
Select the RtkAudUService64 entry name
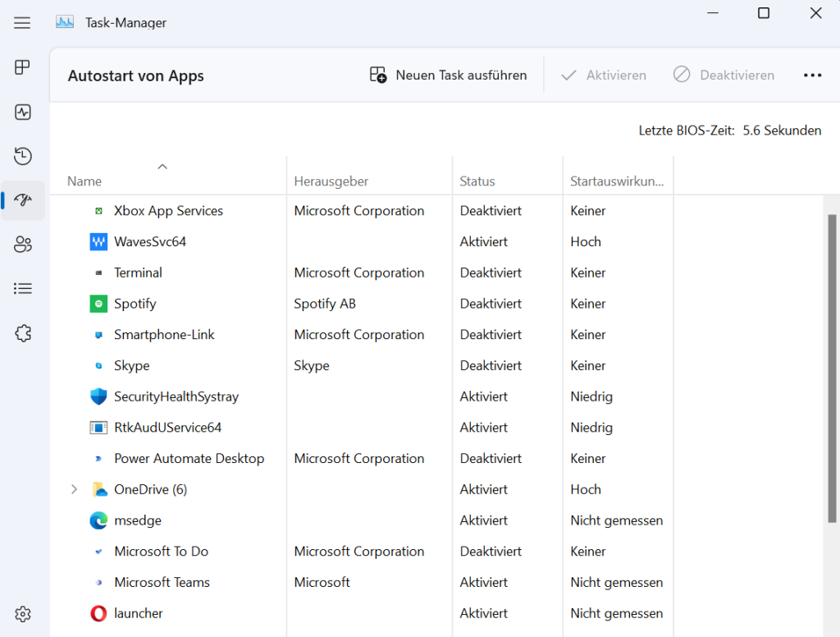pyautogui.click(x=167, y=428)
